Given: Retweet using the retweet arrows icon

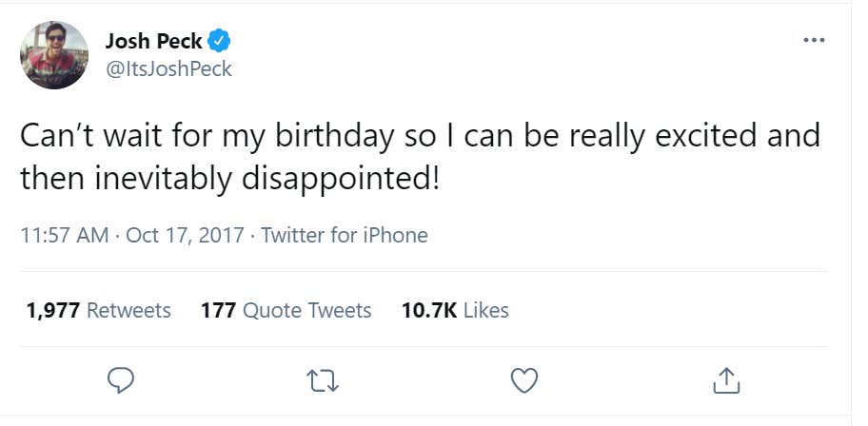Looking at the screenshot, I should 324,380.
